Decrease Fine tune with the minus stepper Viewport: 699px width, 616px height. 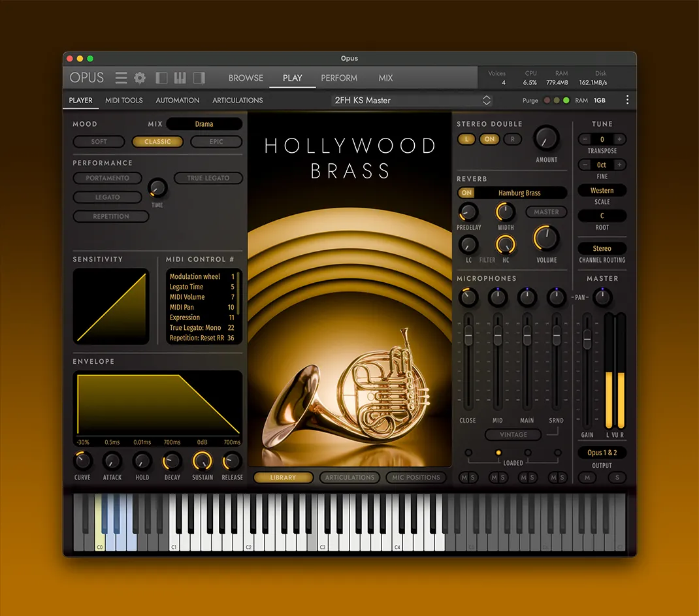tap(585, 165)
